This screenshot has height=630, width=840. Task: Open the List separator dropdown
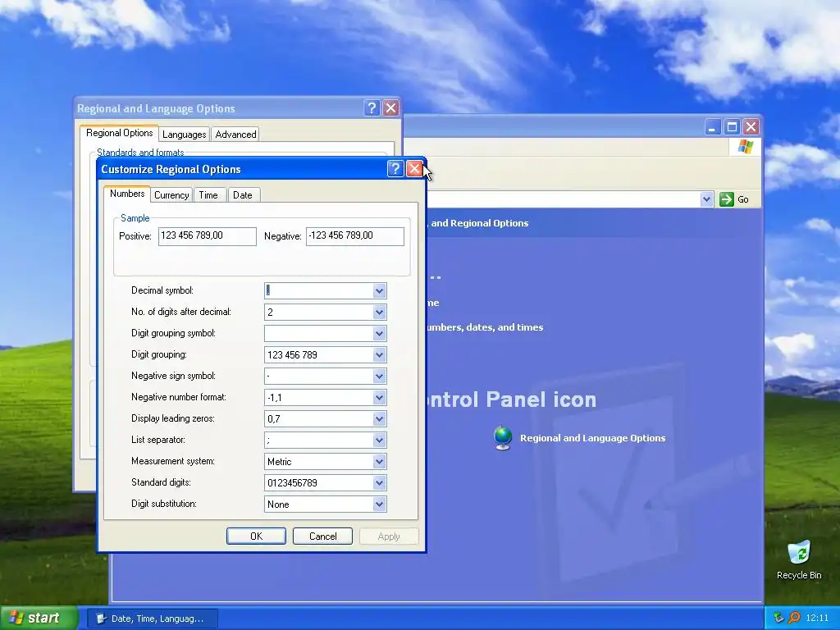click(379, 441)
